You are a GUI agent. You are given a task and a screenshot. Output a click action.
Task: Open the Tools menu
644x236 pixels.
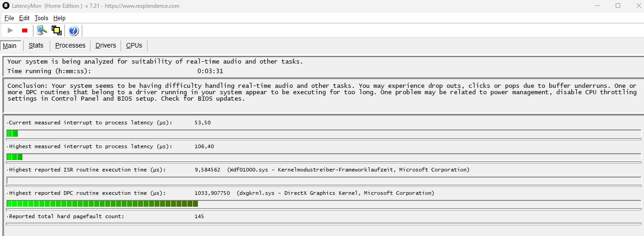41,18
